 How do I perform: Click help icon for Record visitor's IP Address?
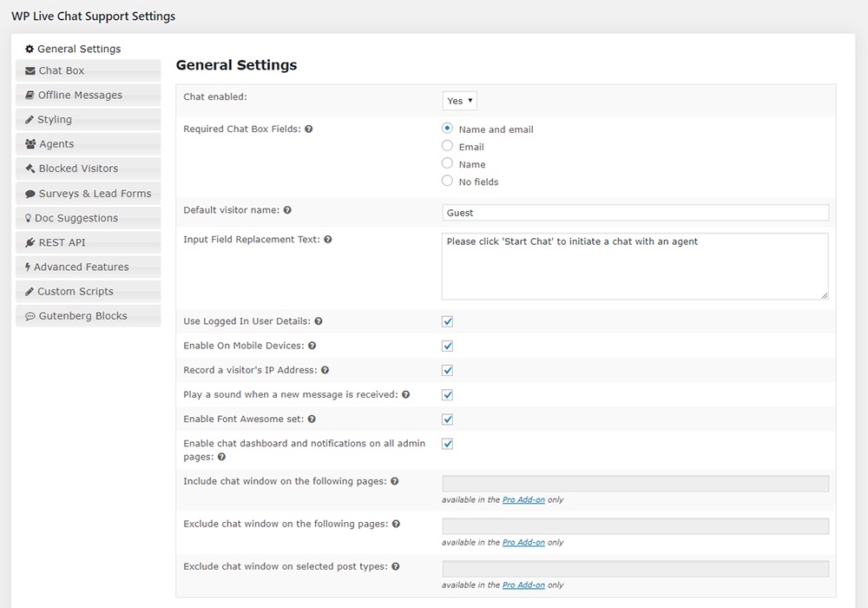click(325, 370)
